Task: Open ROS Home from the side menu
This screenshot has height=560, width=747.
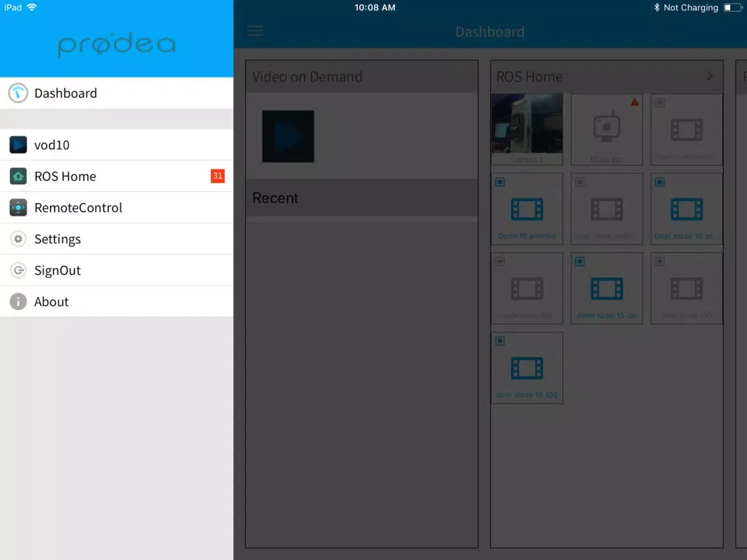Action: pyautogui.click(x=117, y=176)
